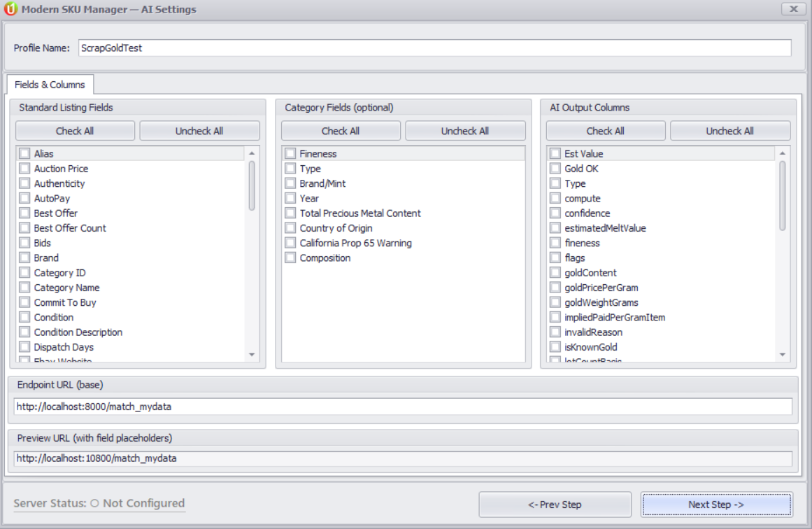Click the Server Status Not Configured link
Viewport: 812px width, 529px height.
coord(99,503)
